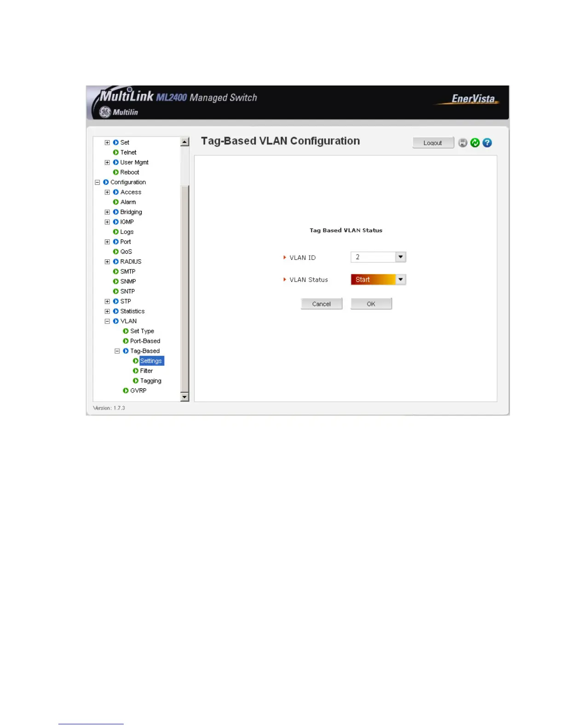Select Telnet in the tree
The width and height of the screenshot is (563, 728).
click(x=128, y=153)
